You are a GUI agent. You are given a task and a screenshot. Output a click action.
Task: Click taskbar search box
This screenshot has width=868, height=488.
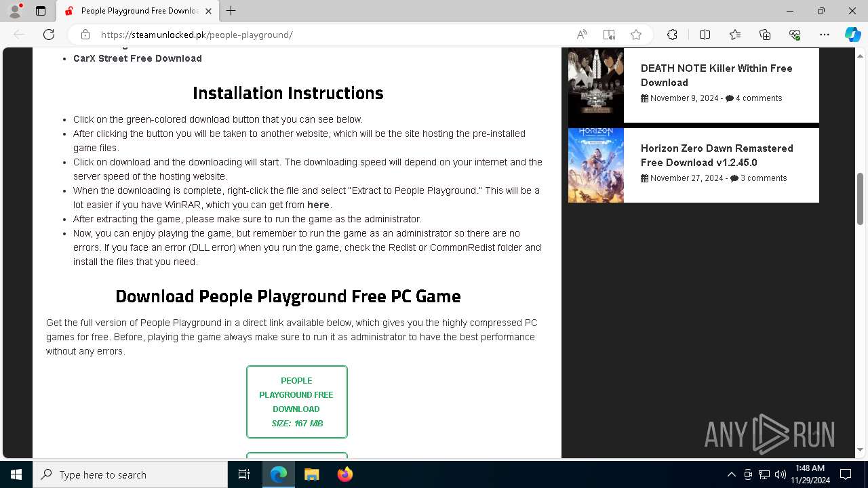pyautogui.click(x=130, y=474)
